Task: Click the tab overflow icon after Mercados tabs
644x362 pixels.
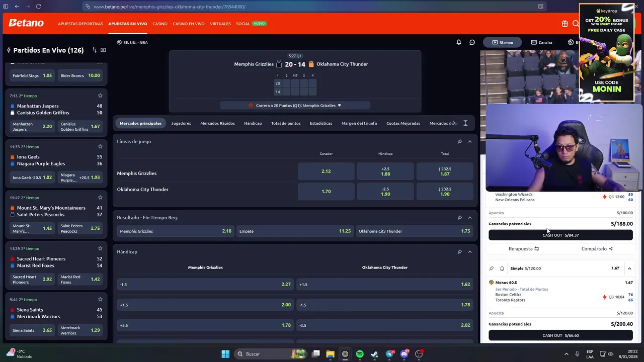Action: 465,123
